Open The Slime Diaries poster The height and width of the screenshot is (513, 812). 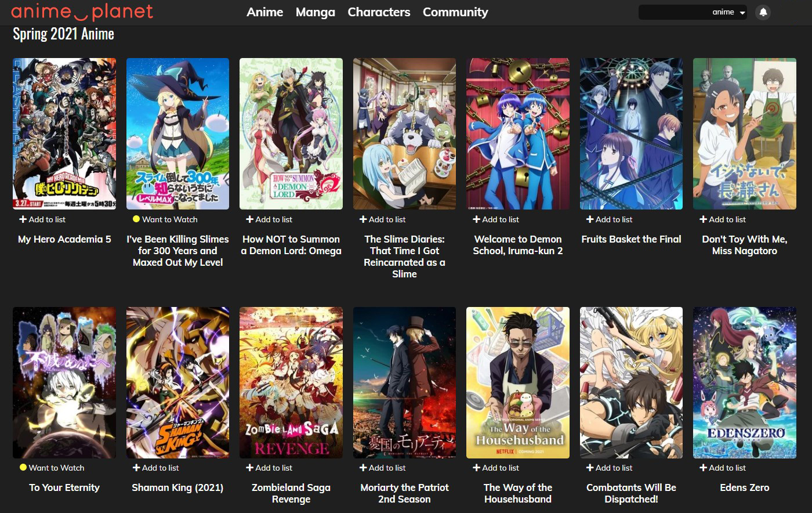(404, 133)
